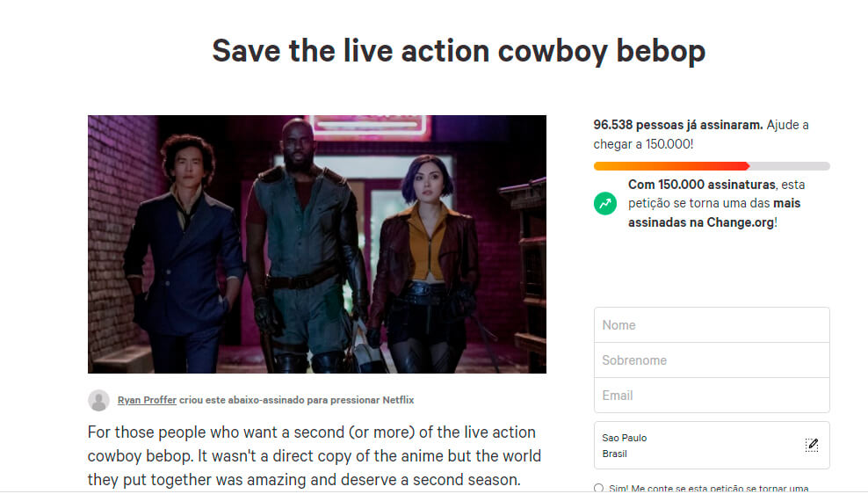Image resolution: width=868 pixels, height=494 pixels.
Task: Click the green trending arrow icon
Action: (x=604, y=204)
